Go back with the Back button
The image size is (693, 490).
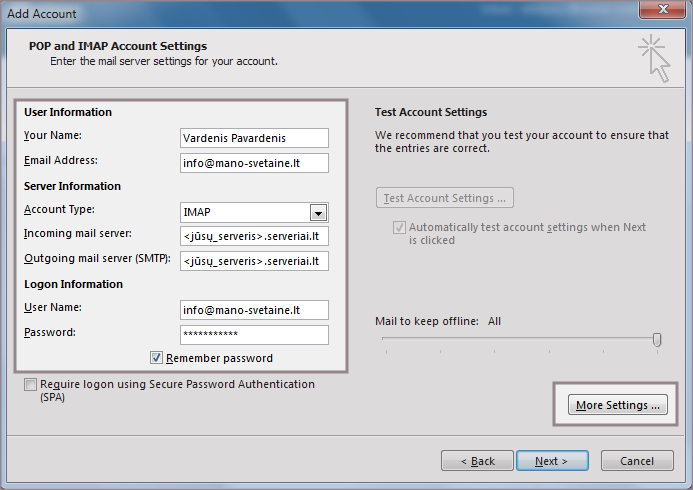pos(477,461)
